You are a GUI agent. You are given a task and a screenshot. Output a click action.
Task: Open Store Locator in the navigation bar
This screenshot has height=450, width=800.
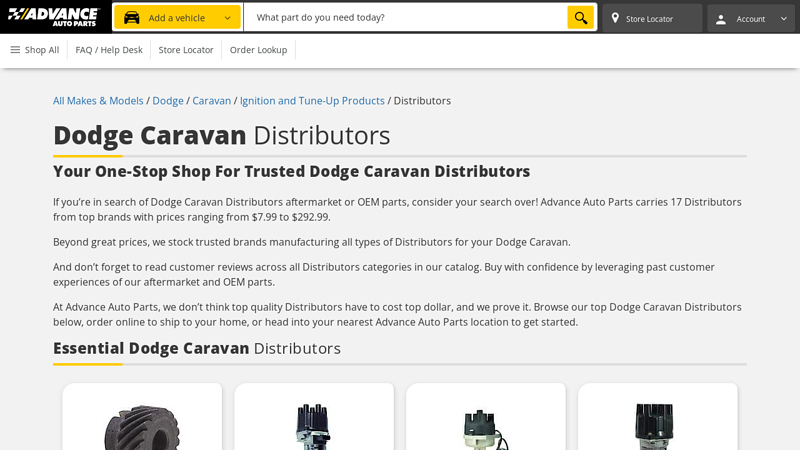[x=186, y=50]
